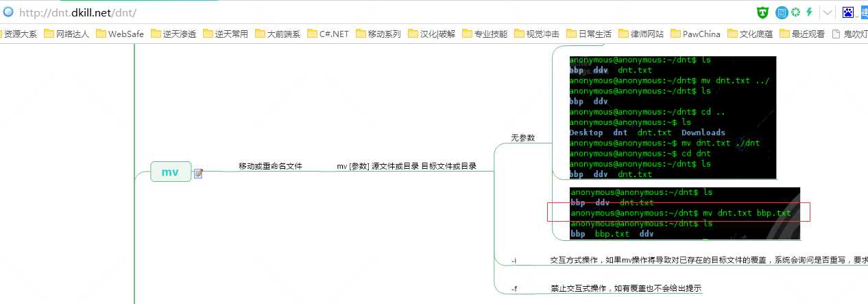This screenshot has width=868, height=304.
Task: Open the 逆天渗透 bookmark folder
Action: [x=173, y=34]
